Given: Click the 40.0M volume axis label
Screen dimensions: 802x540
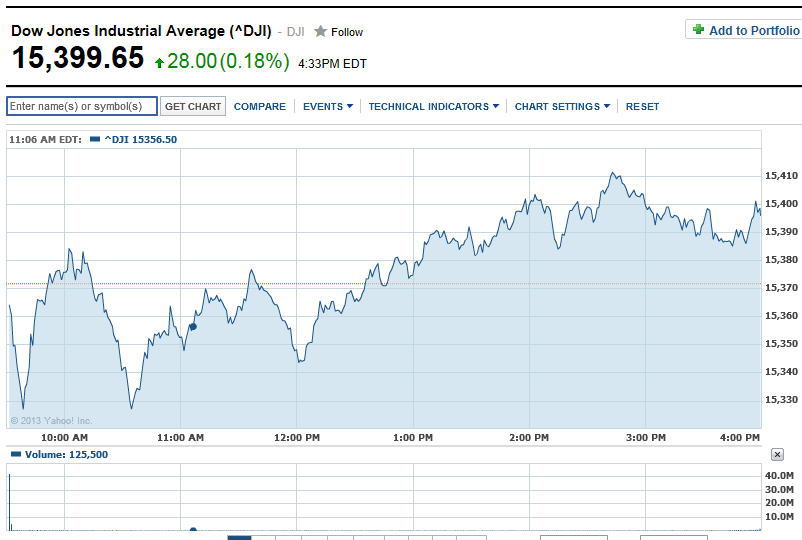Looking at the screenshot, I should click(779, 475).
